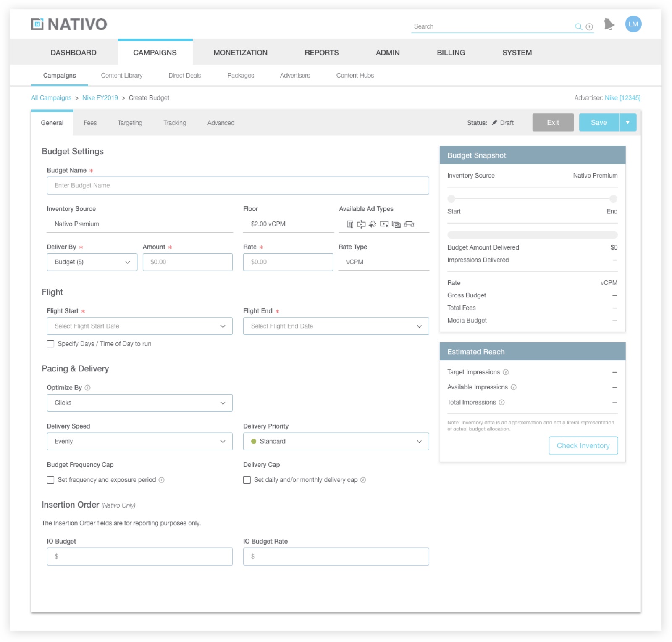The image size is (672, 642).
Task: Click the flight timeline End handle
Action: point(614,199)
